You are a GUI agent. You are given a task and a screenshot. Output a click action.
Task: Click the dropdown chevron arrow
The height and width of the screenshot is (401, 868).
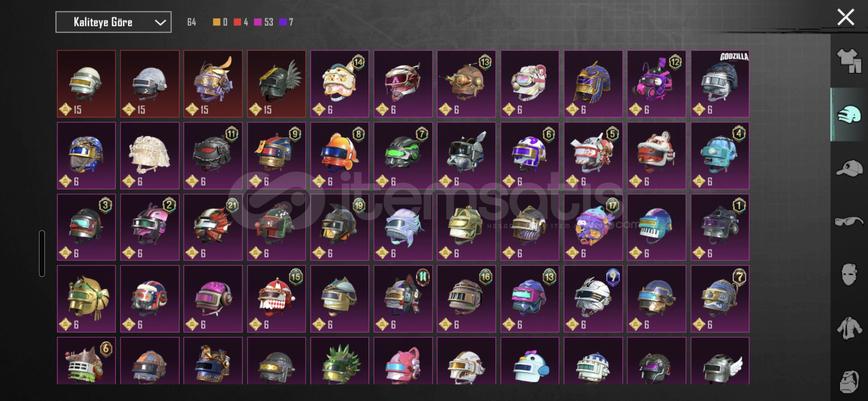160,22
